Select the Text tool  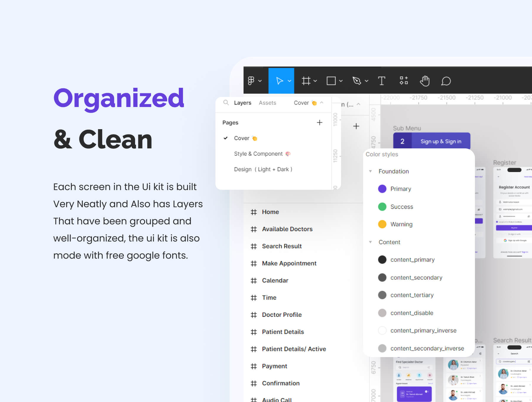coord(382,81)
